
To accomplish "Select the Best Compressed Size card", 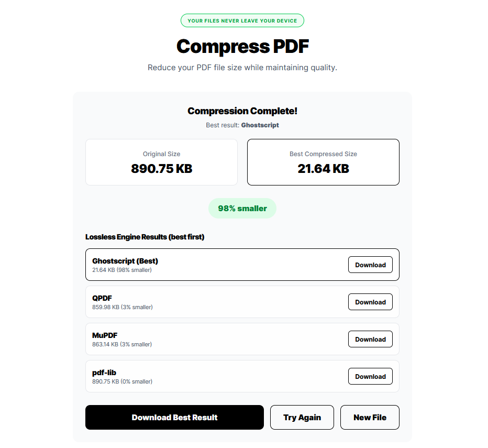I will [323, 162].
